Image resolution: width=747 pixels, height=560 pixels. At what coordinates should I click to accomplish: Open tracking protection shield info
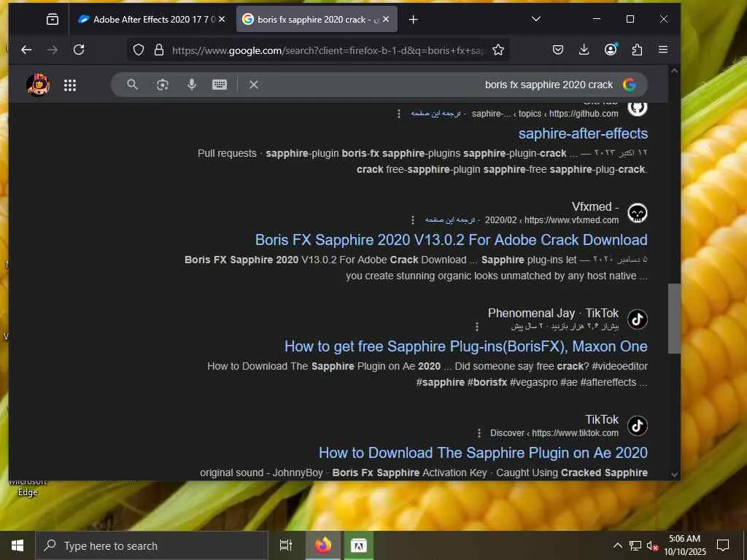(139, 50)
